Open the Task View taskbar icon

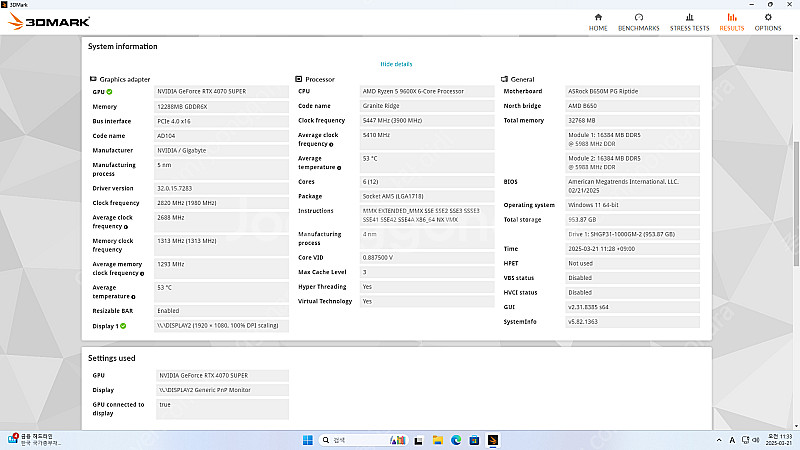pos(418,440)
